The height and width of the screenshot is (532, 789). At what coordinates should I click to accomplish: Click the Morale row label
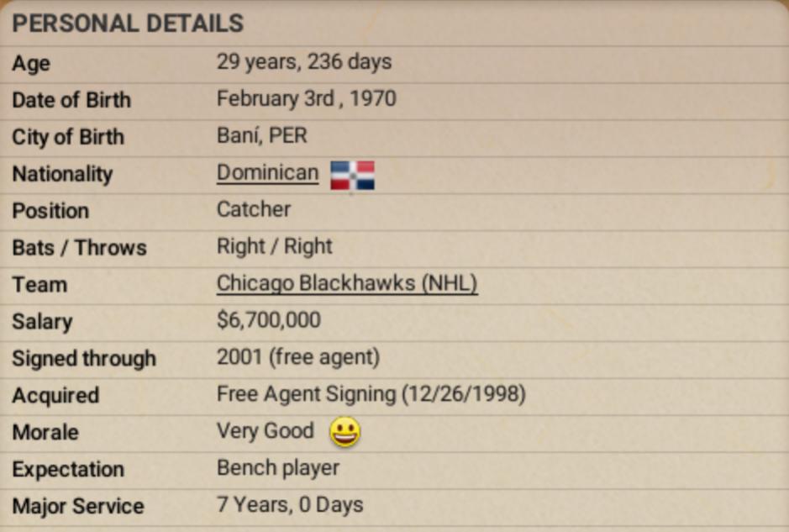click(45, 433)
